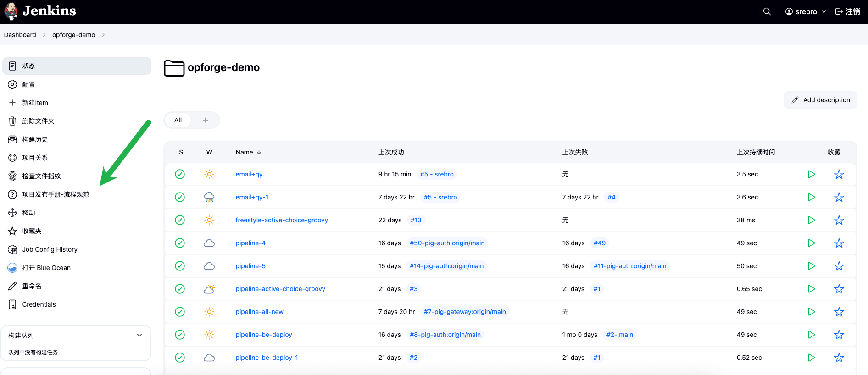Screen dimensions: 868x375
Task: Run build for email+qy job
Action: 811,174
